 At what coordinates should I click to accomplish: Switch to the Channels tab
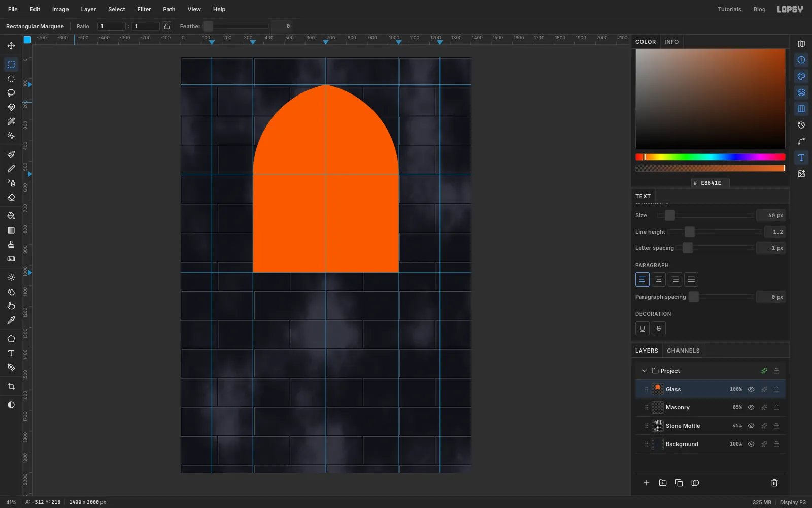coord(683,351)
